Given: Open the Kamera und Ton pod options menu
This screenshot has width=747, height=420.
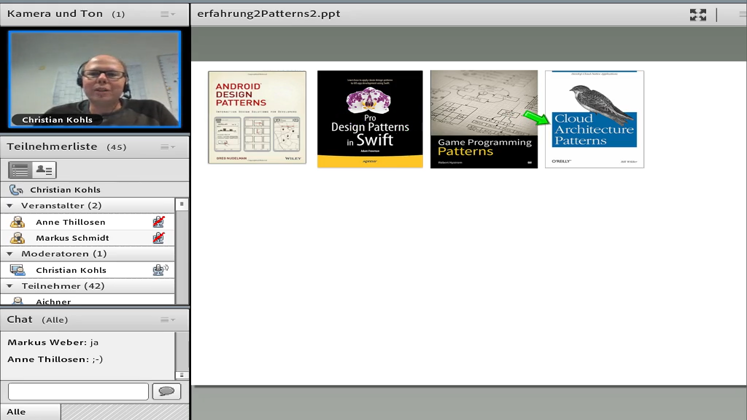Looking at the screenshot, I should point(168,14).
